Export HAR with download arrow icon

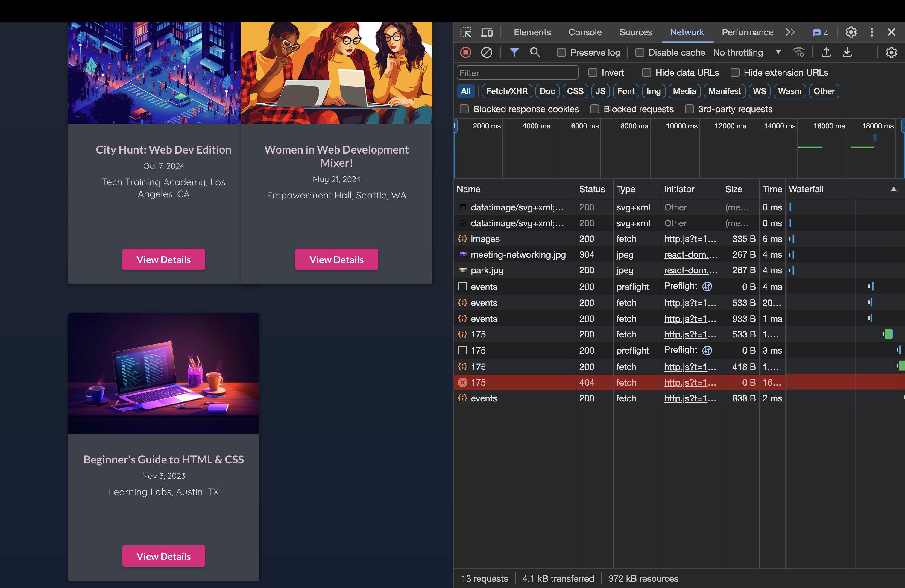[847, 52]
